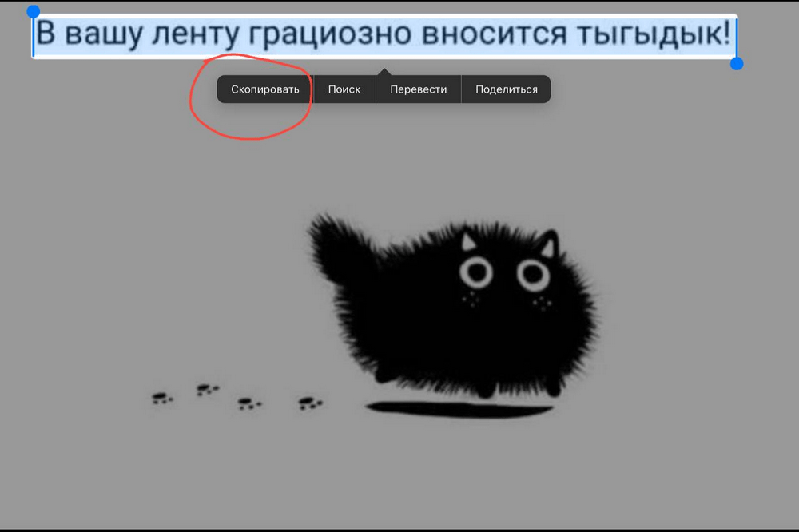Tap the leftmost paw print
799x532 pixels.
coord(162,398)
